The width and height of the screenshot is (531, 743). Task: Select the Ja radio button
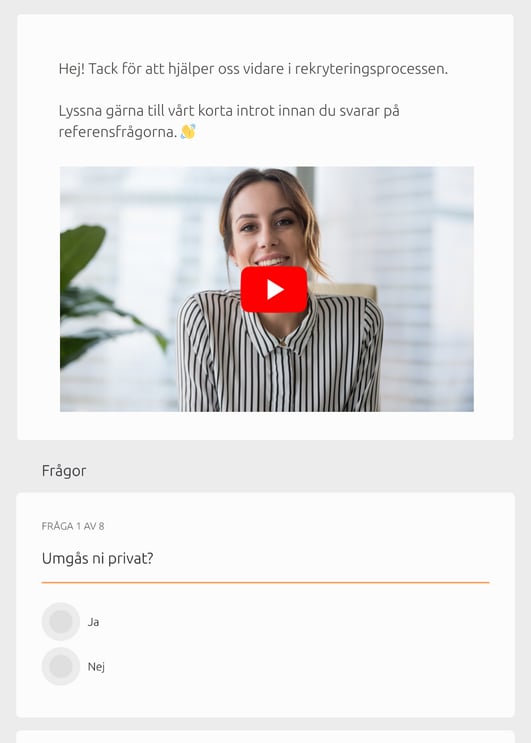(x=61, y=622)
